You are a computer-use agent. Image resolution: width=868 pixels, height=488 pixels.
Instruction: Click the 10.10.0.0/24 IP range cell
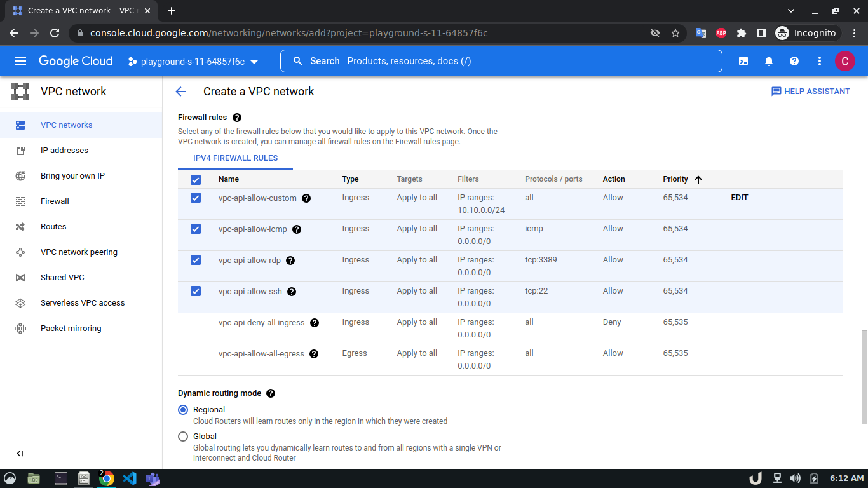pos(481,210)
